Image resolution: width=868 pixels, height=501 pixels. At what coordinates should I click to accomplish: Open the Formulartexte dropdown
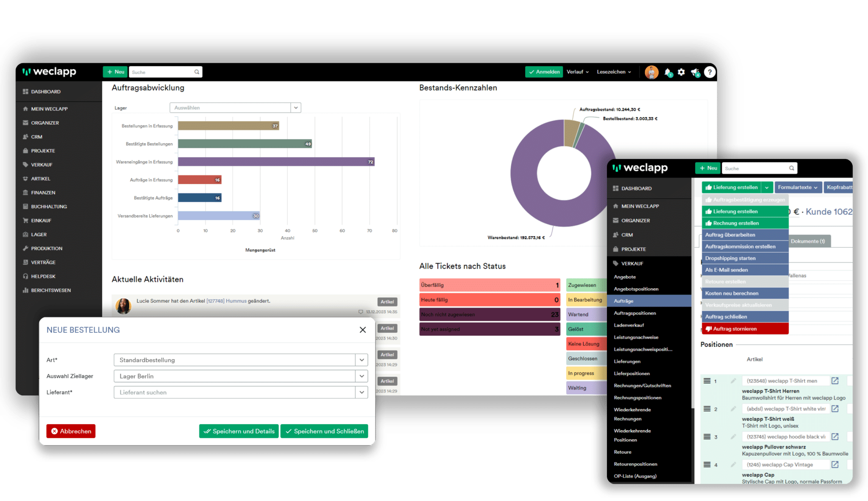tap(798, 187)
